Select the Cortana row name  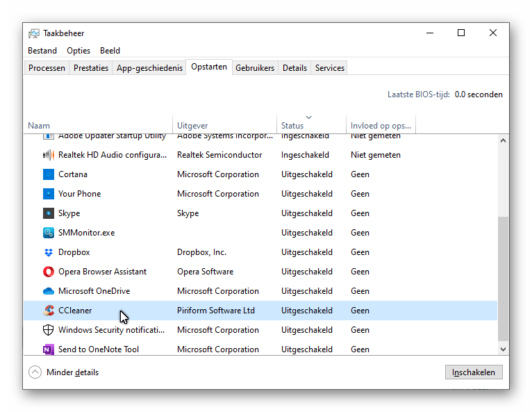click(x=73, y=174)
